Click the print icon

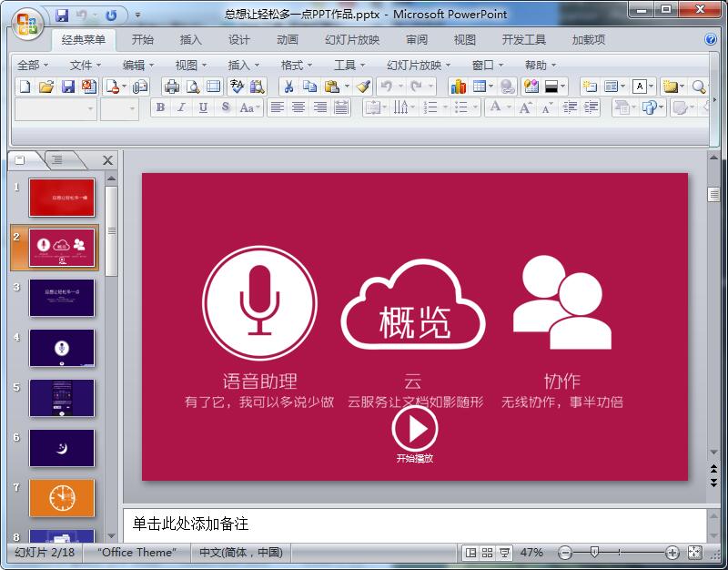(172, 87)
